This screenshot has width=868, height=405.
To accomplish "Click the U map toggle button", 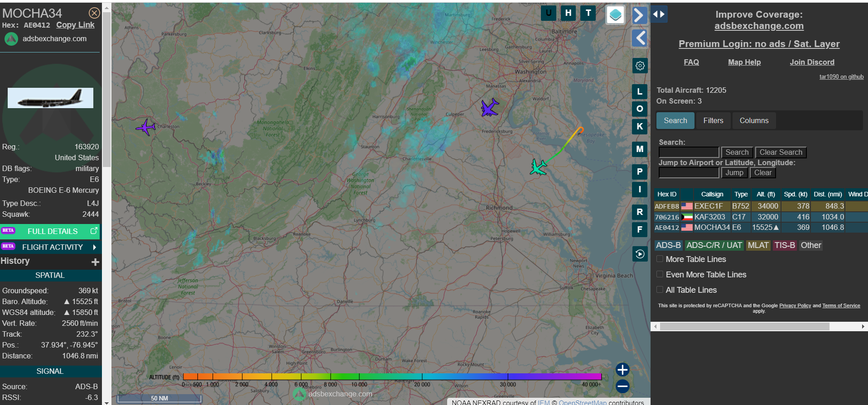I will (549, 13).
